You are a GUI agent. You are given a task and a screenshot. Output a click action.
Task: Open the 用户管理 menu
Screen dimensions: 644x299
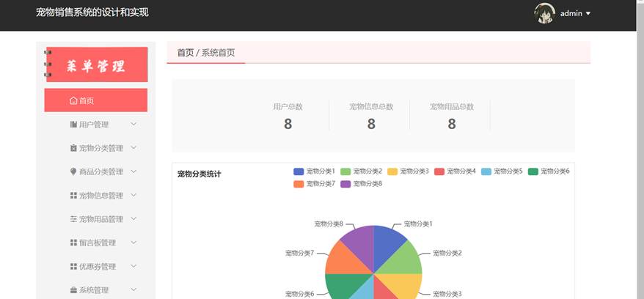(x=95, y=125)
